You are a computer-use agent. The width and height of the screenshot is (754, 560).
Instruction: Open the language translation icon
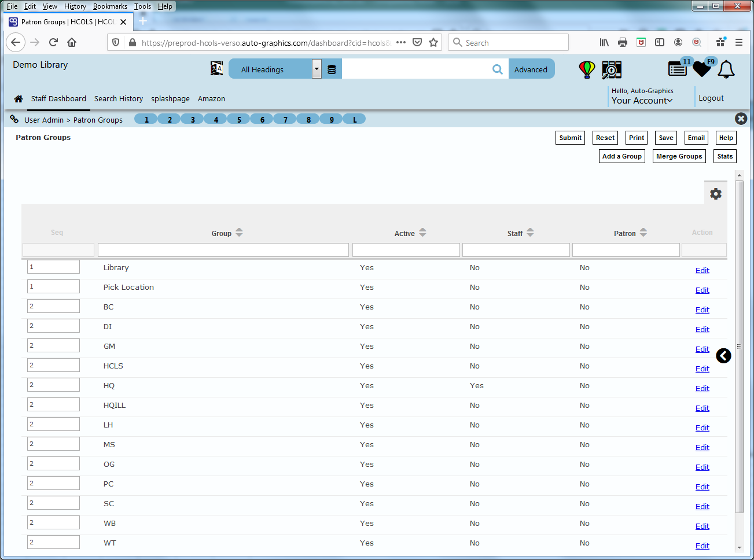216,68
